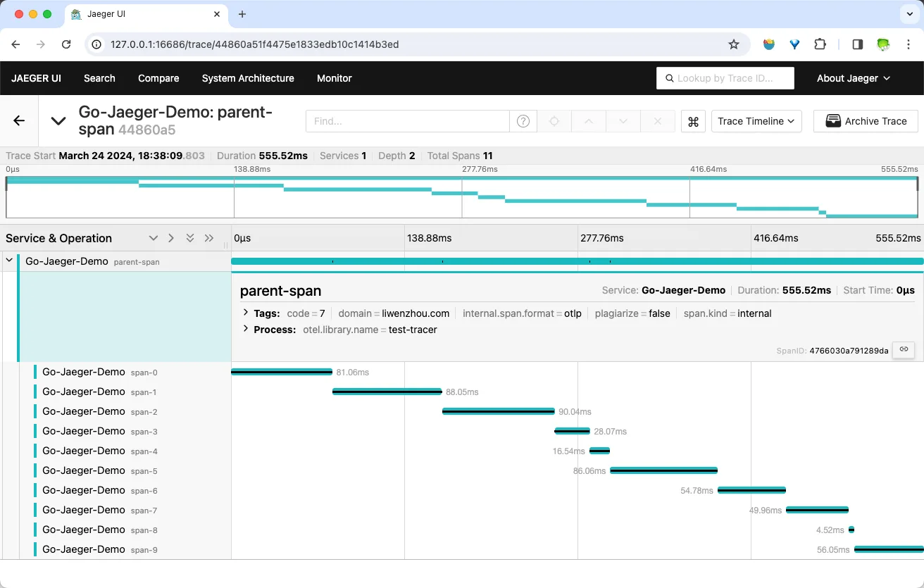Screen dimensions: 924x588
Task: Open the Compare page
Action: (x=158, y=78)
